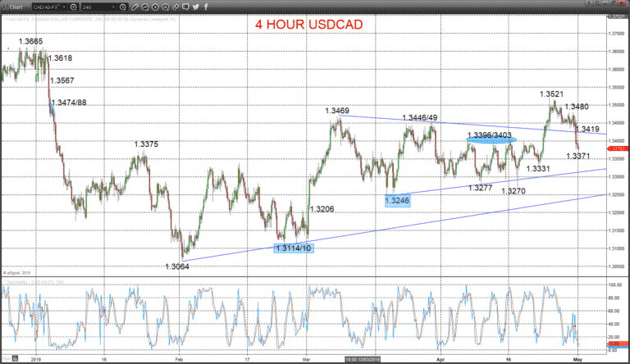The height and width of the screenshot is (364, 630).
Task: Click the Chart window title label
Action: click(x=16, y=7)
